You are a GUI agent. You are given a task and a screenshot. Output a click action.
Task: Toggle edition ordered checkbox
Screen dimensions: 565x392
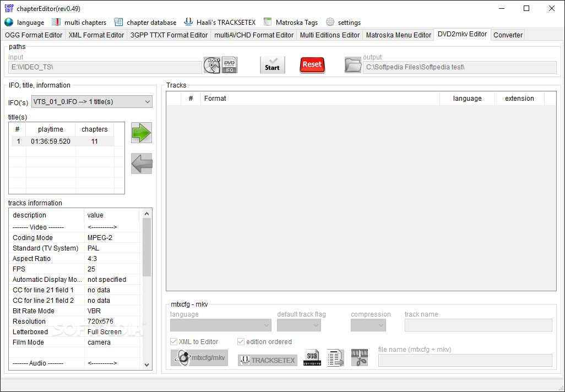(x=241, y=341)
